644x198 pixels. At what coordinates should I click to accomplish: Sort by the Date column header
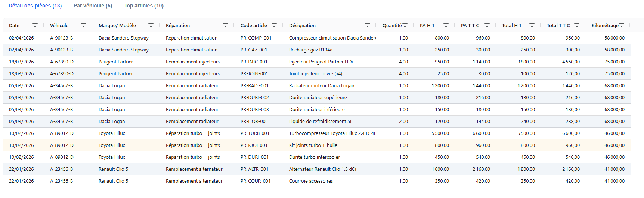(x=14, y=25)
